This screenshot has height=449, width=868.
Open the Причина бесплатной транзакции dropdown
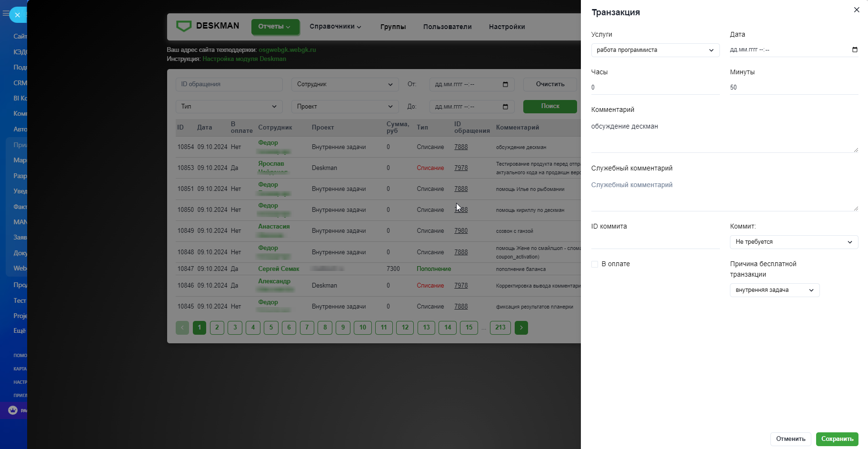[x=775, y=290]
